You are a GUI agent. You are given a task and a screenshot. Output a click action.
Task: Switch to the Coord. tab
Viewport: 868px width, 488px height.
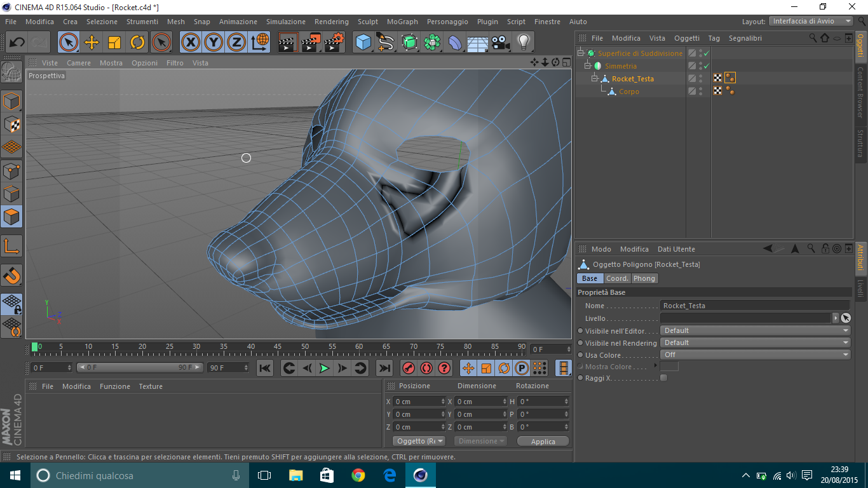[617, 279]
